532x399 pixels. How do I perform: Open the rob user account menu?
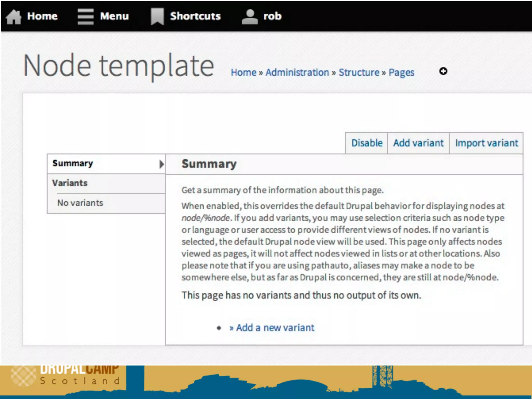272,16
